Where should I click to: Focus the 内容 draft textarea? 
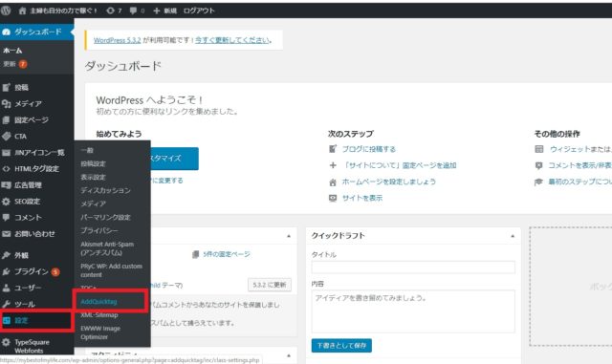click(413, 311)
